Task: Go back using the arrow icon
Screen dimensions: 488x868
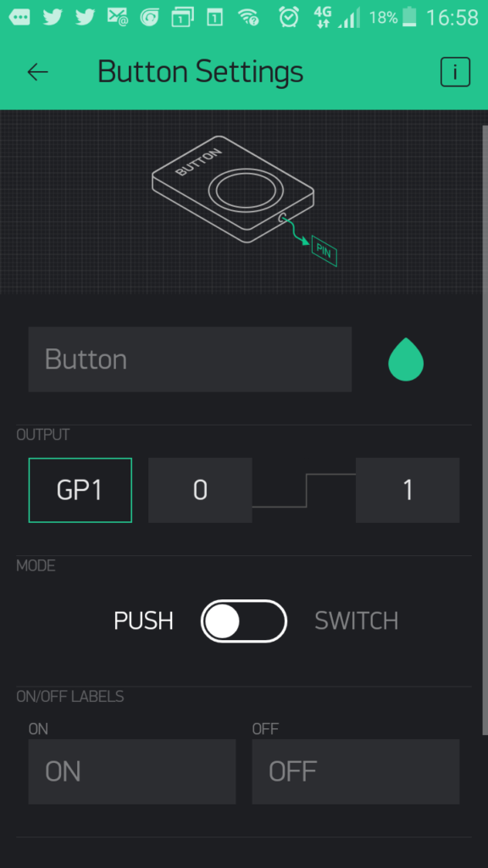Action: pos(37,72)
